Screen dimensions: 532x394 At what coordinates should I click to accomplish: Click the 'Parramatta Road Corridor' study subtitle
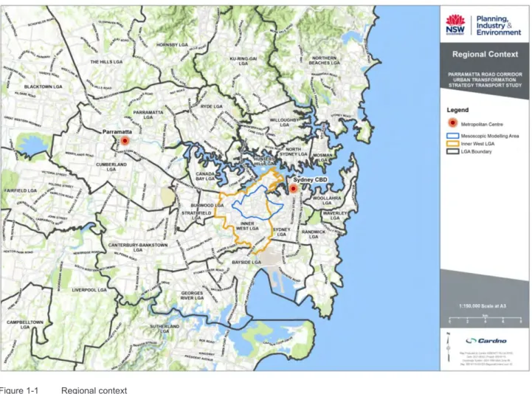point(485,80)
